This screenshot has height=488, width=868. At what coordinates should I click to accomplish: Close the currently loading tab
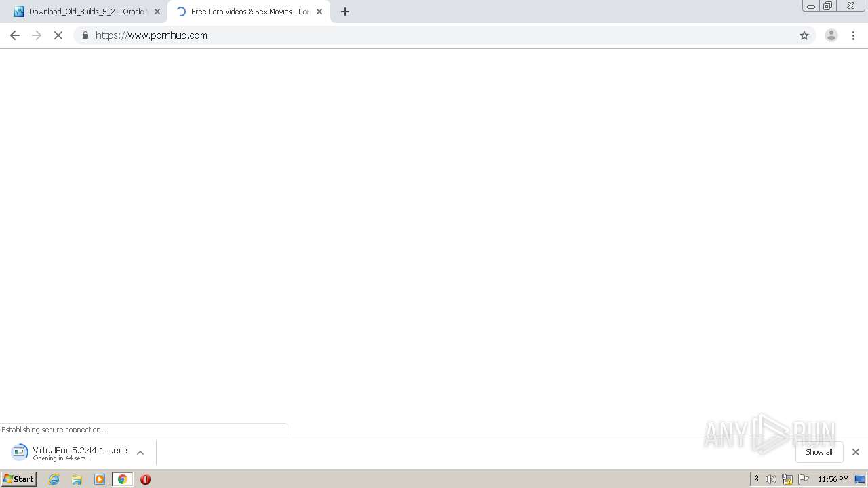[x=319, y=12]
